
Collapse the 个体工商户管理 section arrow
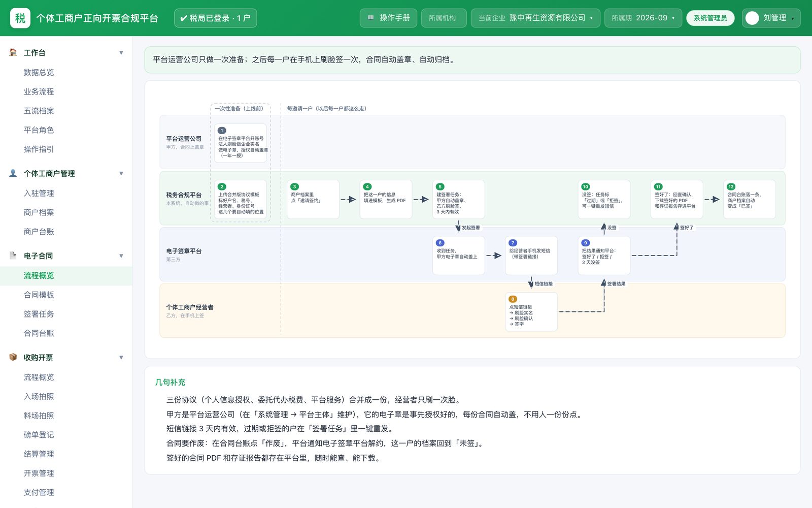(x=121, y=174)
